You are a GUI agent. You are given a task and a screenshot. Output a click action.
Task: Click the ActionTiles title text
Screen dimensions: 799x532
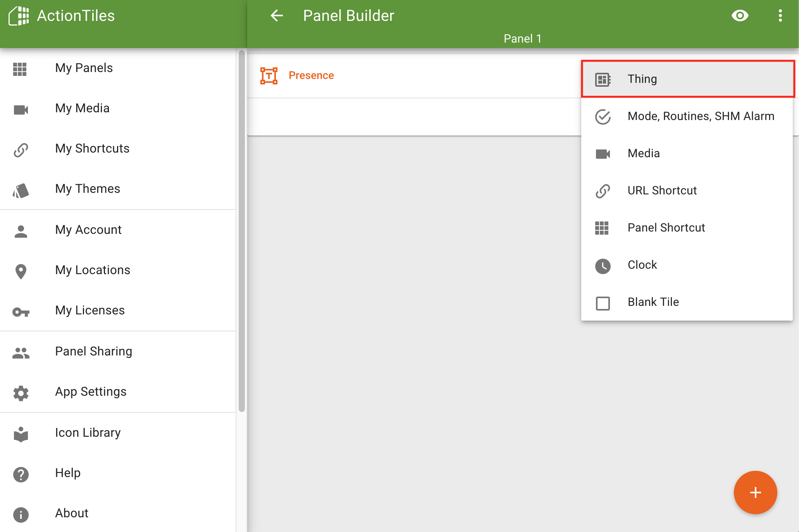76,16
